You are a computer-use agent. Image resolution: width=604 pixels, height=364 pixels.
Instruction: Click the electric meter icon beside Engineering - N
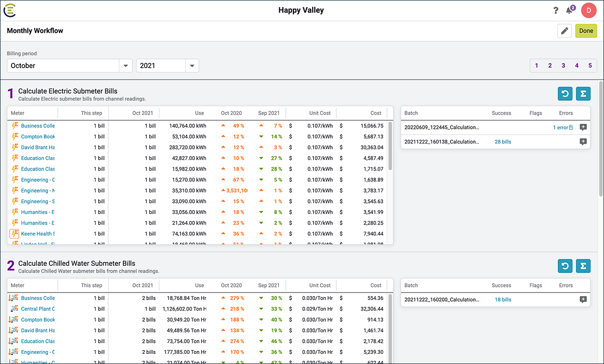[15, 191]
